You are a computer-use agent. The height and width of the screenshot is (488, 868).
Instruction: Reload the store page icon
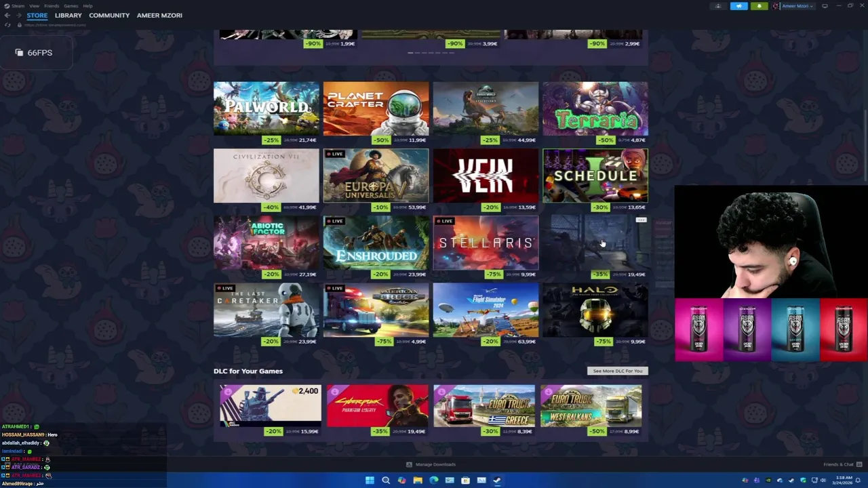pyautogui.click(x=8, y=25)
